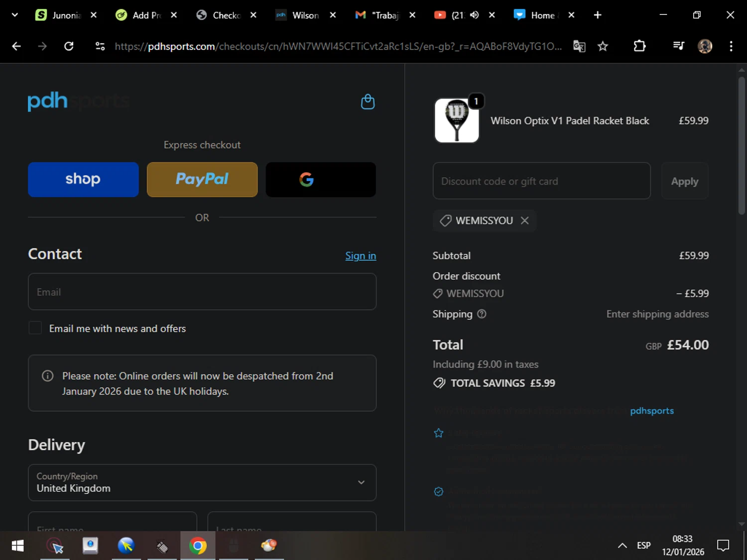Switch ESP keyboard language
This screenshot has height=560, width=747.
pos(644,546)
